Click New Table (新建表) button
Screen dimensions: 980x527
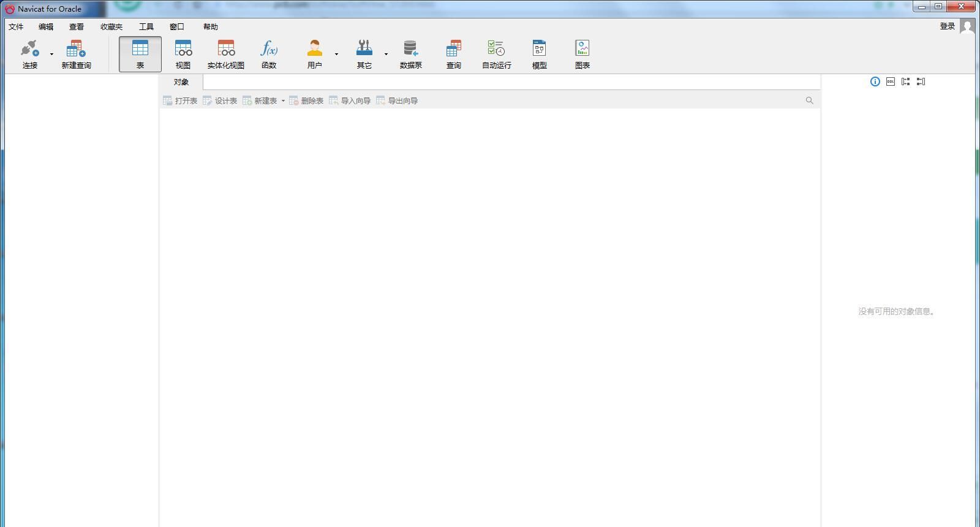tap(260, 100)
